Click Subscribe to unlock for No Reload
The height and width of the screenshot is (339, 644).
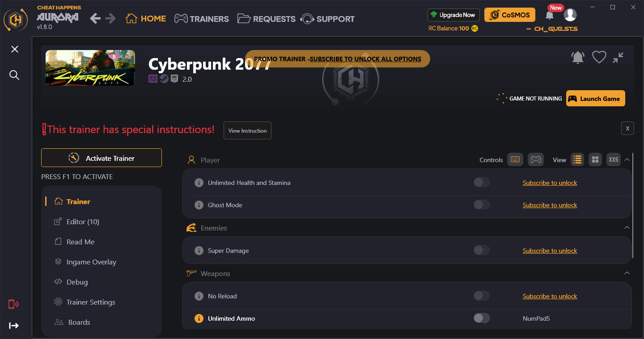coord(550,296)
